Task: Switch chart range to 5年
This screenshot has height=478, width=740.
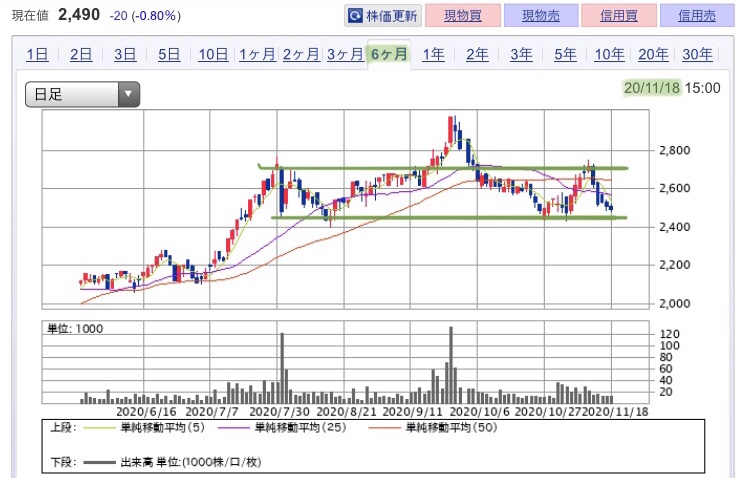Action: tap(565, 55)
